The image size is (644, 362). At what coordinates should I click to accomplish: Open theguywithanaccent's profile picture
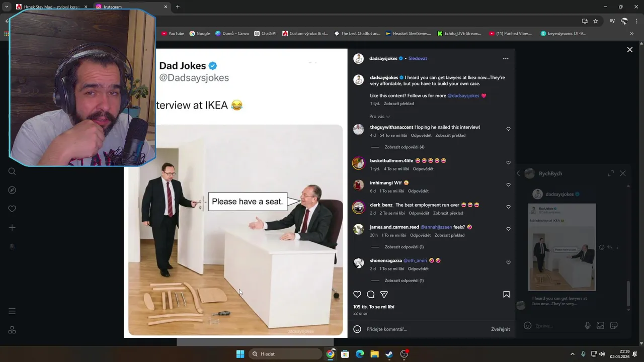point(358,129)
